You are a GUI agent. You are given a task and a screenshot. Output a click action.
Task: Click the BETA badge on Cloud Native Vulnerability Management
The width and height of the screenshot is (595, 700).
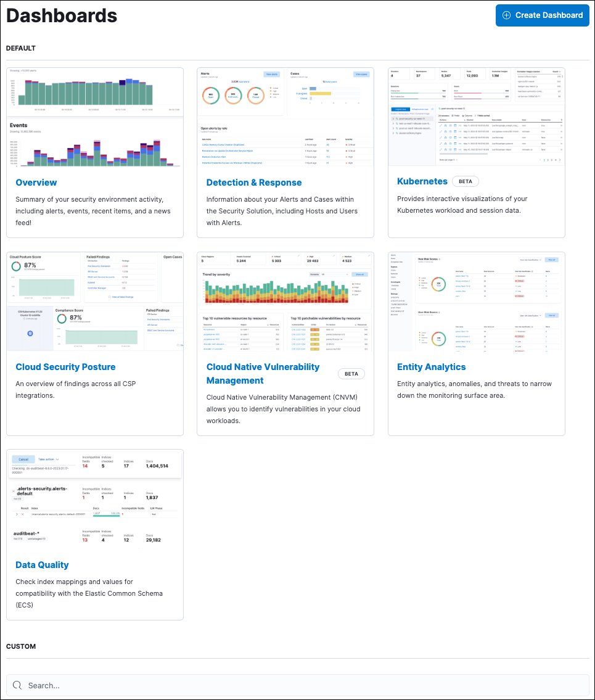click(351, 373)
